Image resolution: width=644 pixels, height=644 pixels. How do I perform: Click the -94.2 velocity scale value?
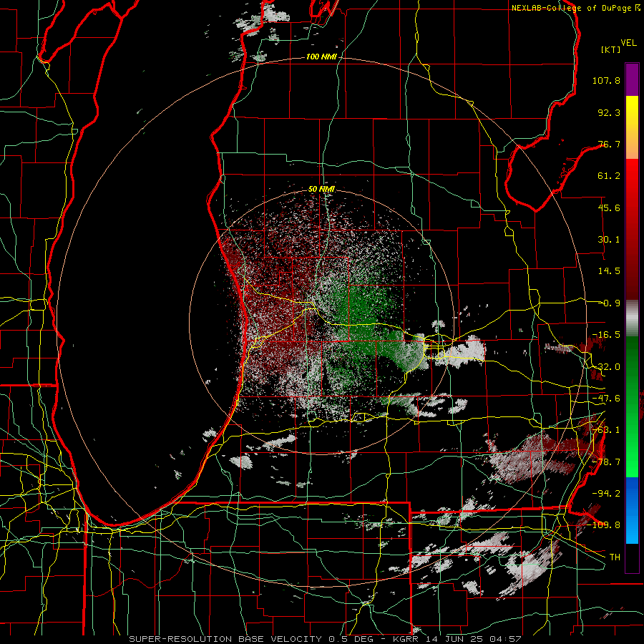point(606,493)
